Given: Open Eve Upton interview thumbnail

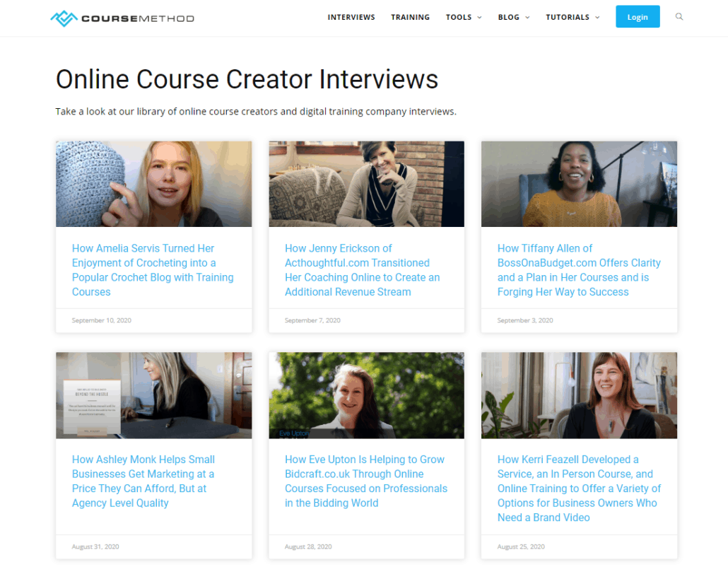Looking at the screenshot, I should [366, 395].
